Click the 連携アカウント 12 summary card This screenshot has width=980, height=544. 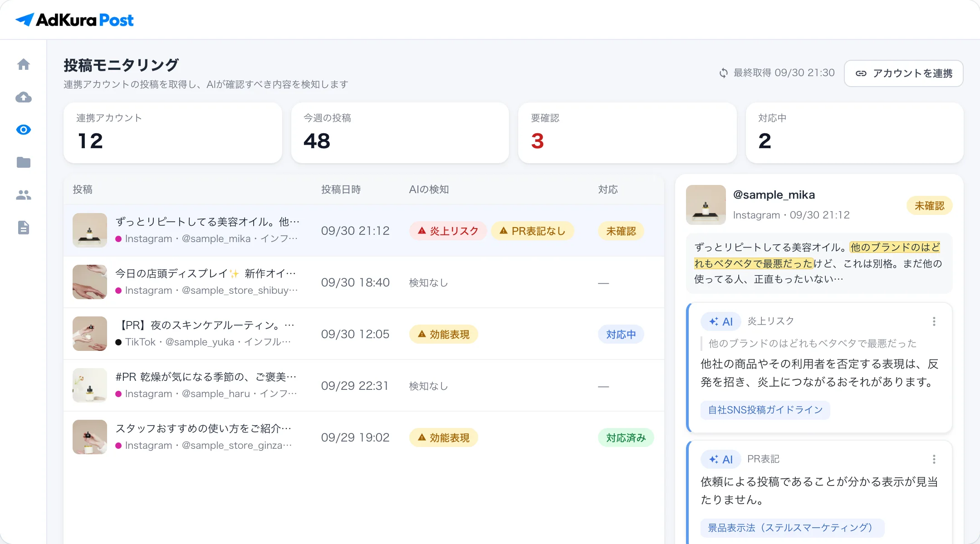click(173, 133)
